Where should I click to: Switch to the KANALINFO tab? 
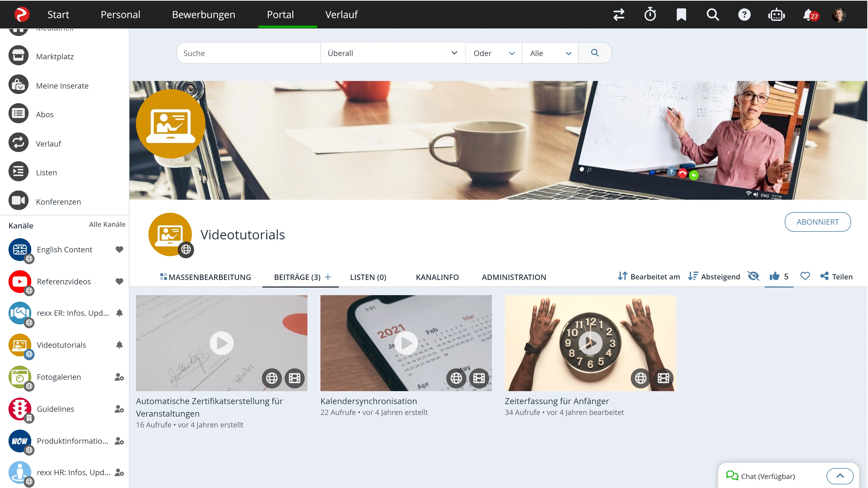coord(437,277)
